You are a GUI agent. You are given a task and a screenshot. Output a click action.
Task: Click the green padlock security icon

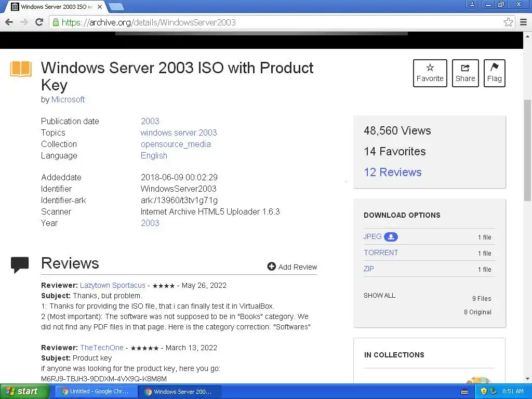[x=56, y=22]
